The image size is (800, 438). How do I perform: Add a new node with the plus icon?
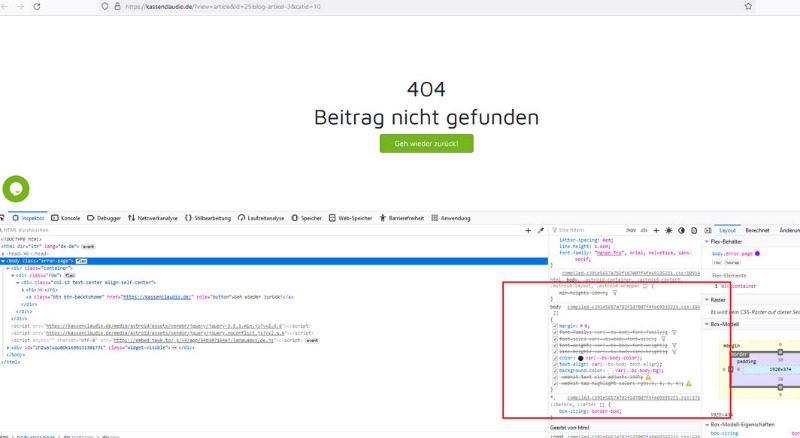[528, 230]
